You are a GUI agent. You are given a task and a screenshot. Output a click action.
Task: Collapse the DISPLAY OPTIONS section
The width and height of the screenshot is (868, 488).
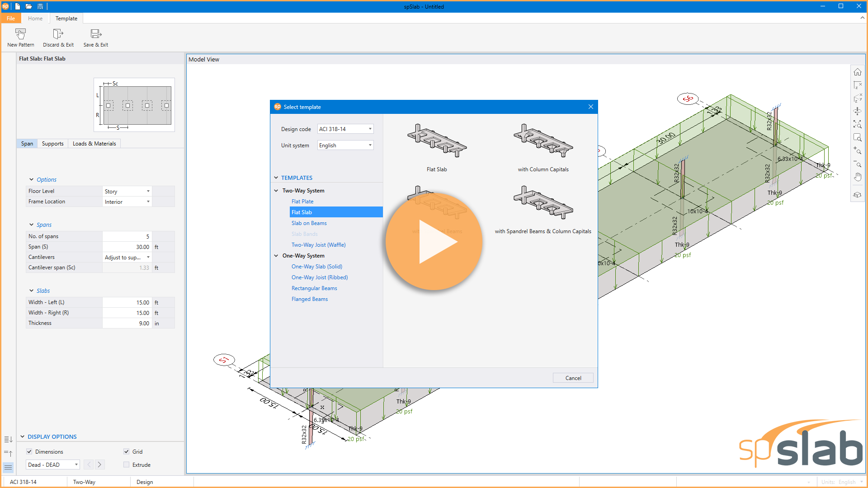click(x=22, y=436)
